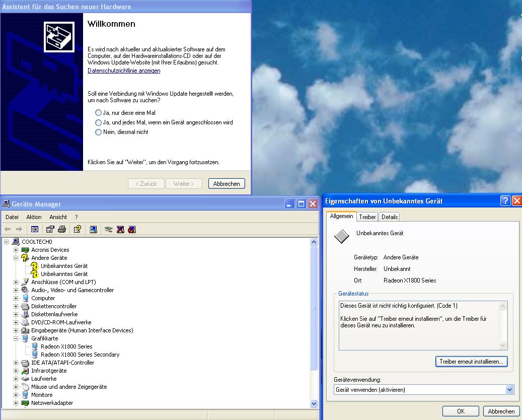The image size is (522, 420).
Task: Click the printer icon in Geräte-Manager toolbar
Action: [62, 229]
